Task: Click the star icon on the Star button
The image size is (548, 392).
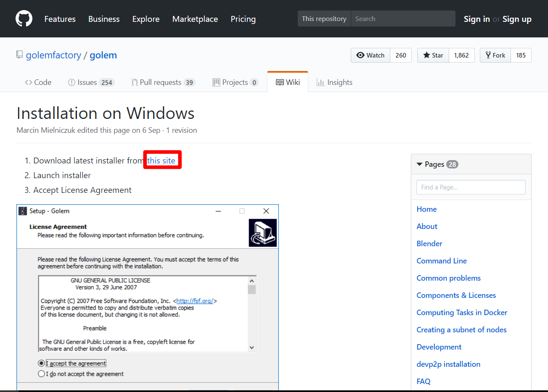Action: point(426,55)
